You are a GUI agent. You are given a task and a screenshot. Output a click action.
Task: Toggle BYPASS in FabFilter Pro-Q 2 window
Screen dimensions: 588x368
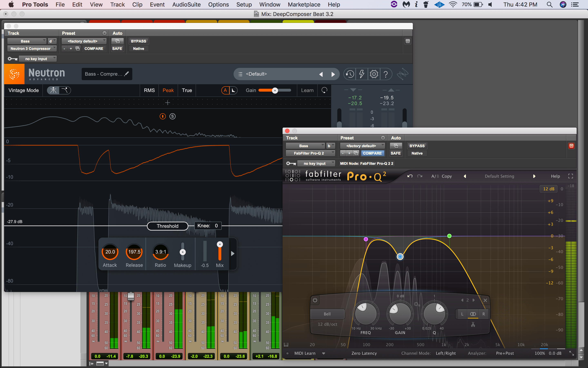coord(417,146)
